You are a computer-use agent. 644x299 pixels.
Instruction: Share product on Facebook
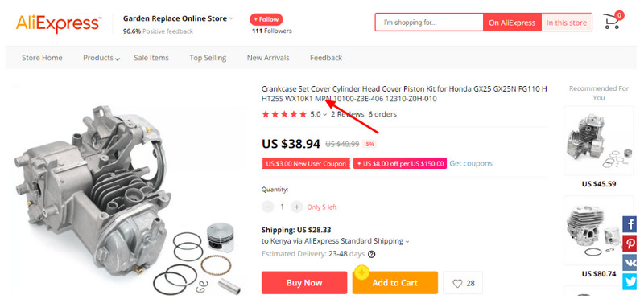[630, 225]
